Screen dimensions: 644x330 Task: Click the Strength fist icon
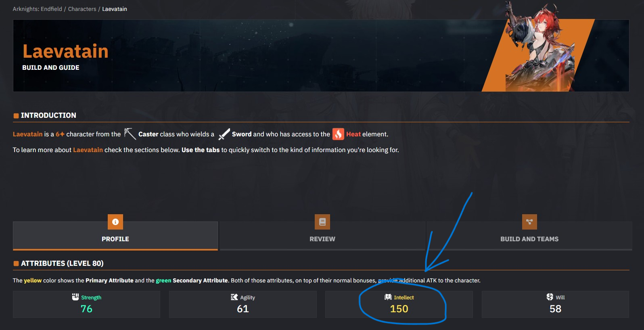75,297
